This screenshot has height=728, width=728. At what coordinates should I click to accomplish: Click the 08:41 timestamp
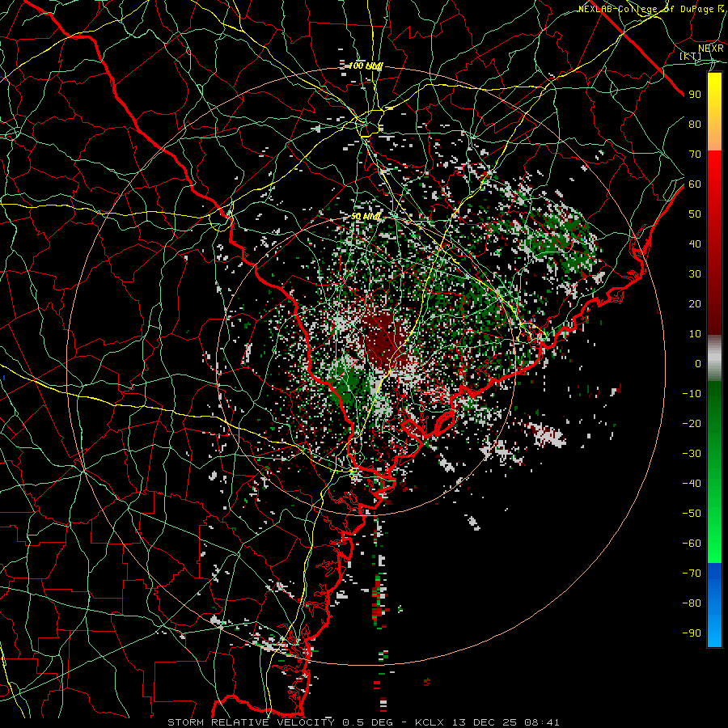[541, 722]
